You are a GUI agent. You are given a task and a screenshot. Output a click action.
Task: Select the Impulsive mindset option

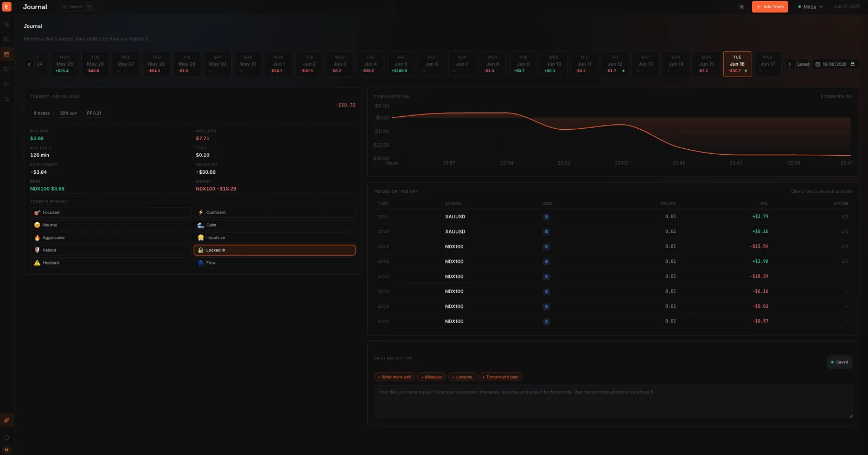pos(275,238)
